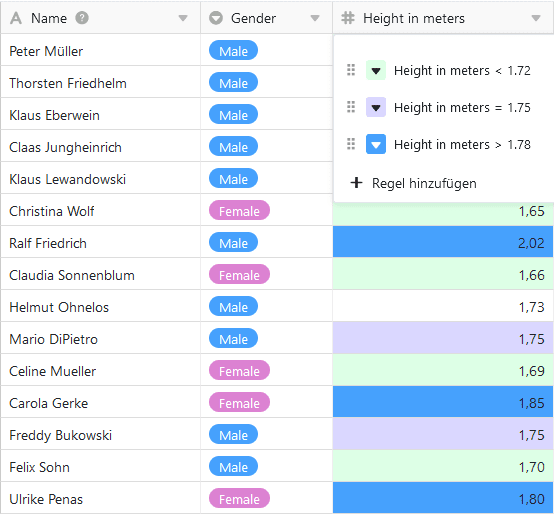This screenshot has height=514, width=554.
Task: Open the Name column dropdown arrow
Action: pos(183,18)
